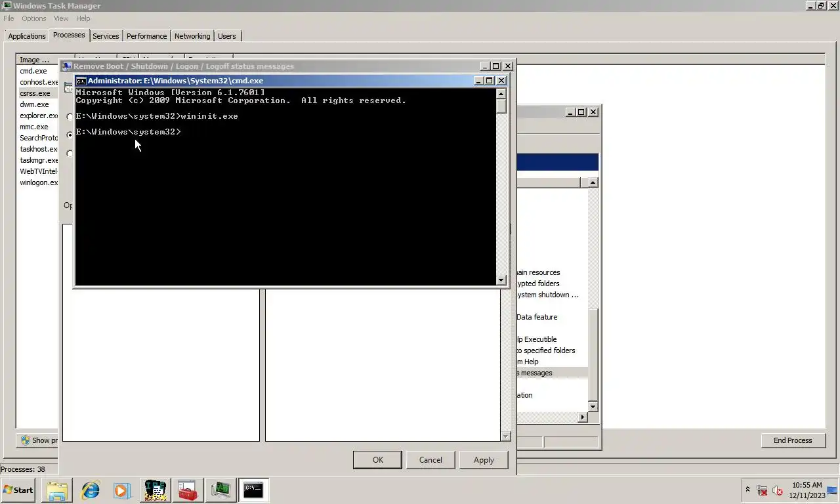Click the cmd window scrollbar thumb

501,106
